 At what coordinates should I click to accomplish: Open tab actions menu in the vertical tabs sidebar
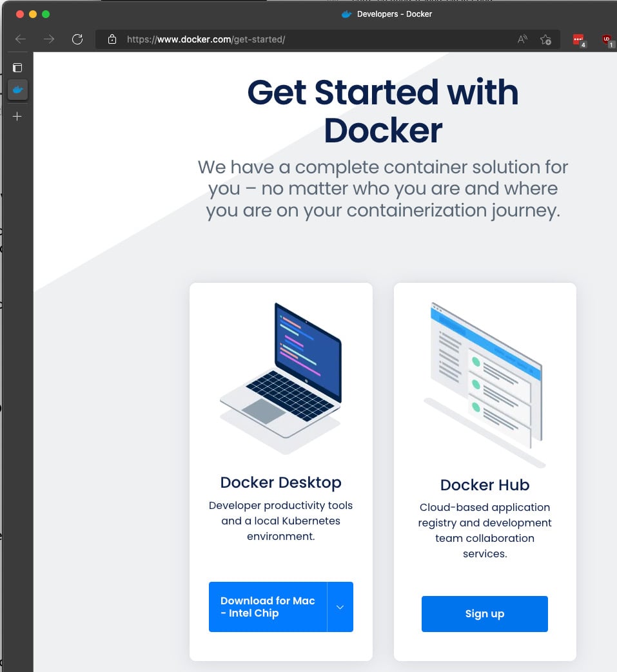coord(17,68)
